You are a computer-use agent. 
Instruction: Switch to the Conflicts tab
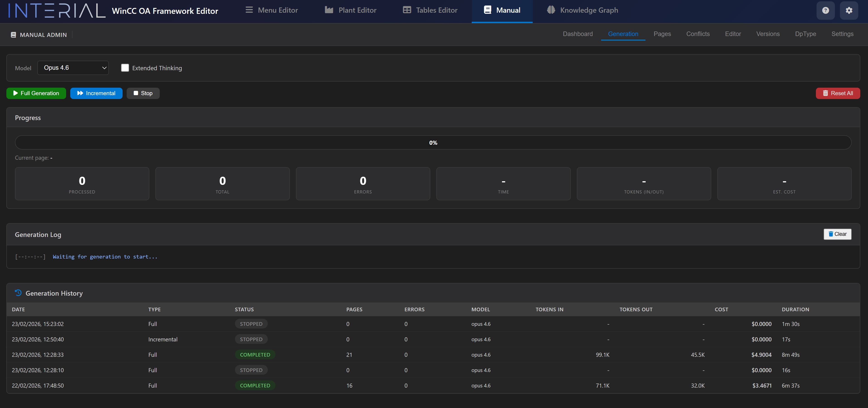click(x=698, y=34)
